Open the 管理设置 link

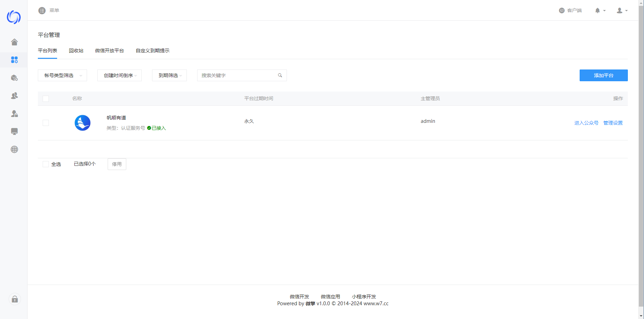pos(613,123)
